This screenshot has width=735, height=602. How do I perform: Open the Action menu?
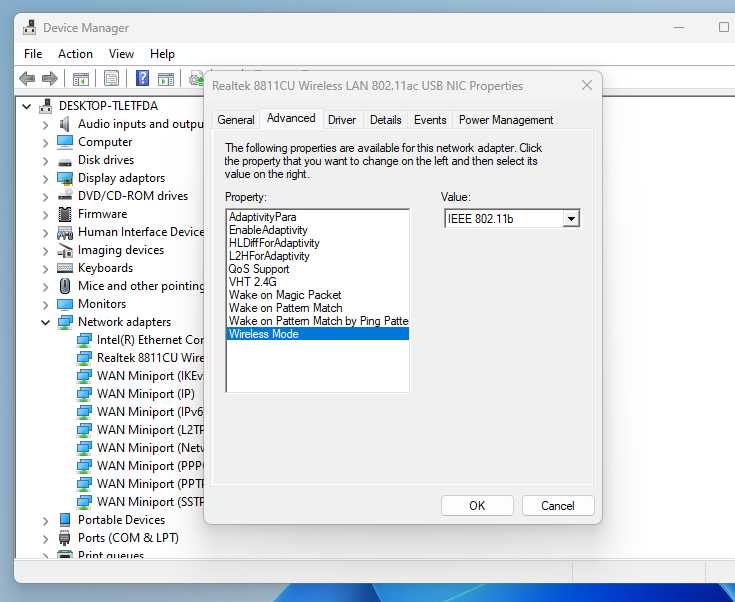75,54
